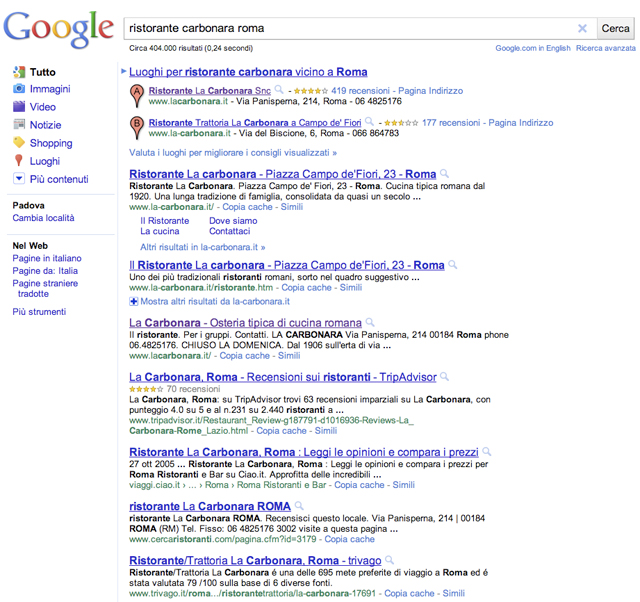Click magnifier beside TripAdvisor result
The image size is (640, 602).
tap(444, 376)
